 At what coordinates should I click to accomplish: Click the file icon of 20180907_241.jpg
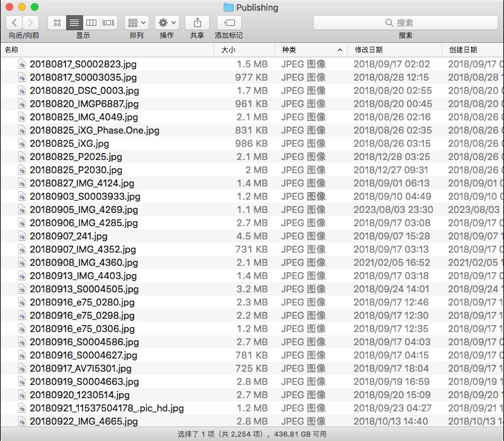pyautogui.click(x=22, y=236)
